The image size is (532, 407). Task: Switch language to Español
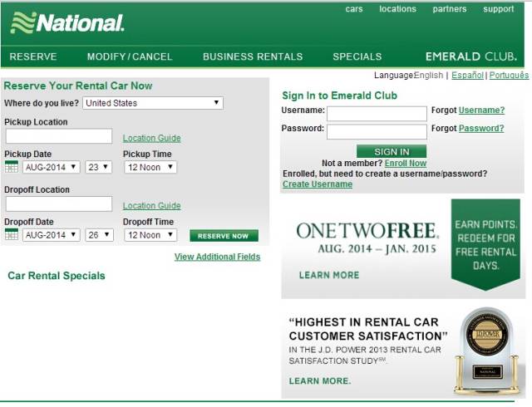[x=467, y=76]
